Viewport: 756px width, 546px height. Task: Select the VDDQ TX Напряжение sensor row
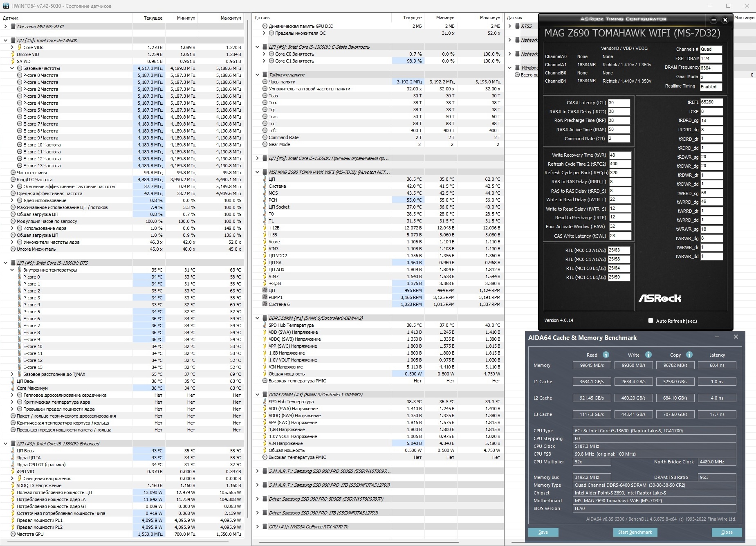(x=123, y=485)
